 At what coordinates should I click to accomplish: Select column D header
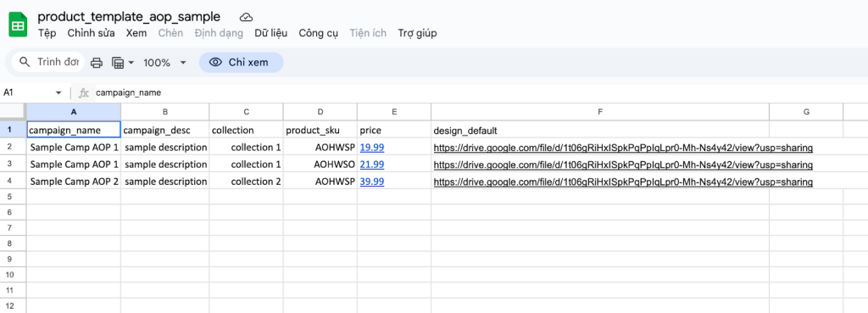tap(320, 112)
